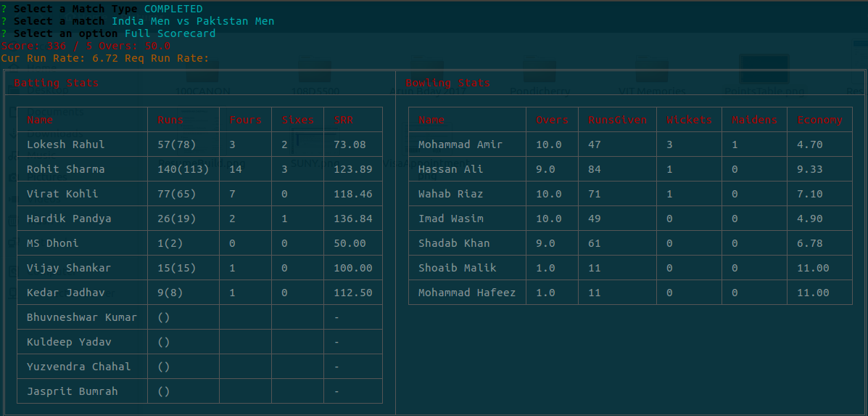Click the RunsGiven column header
The height and width of the screenshot is (416, 868).
click(x=617, y=120)
